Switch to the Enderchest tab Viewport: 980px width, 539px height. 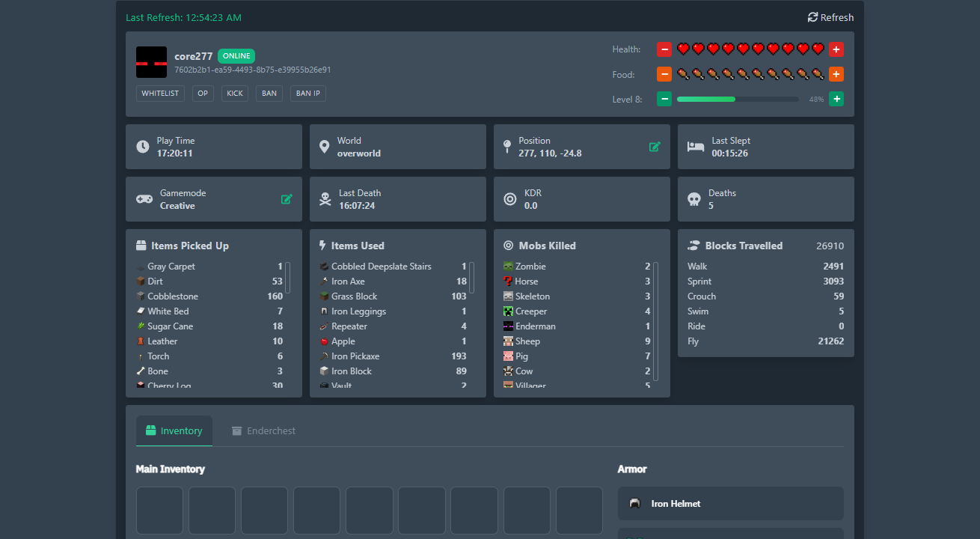pos(263,430)
